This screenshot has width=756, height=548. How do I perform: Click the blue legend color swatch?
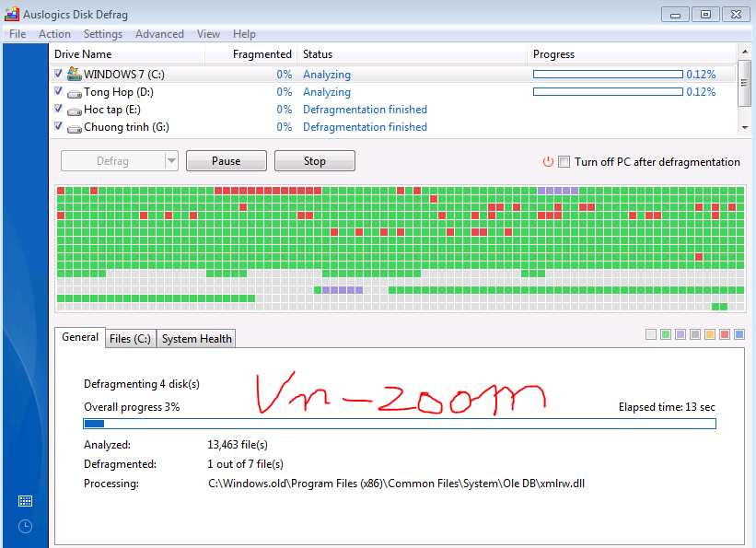(739, 334)
